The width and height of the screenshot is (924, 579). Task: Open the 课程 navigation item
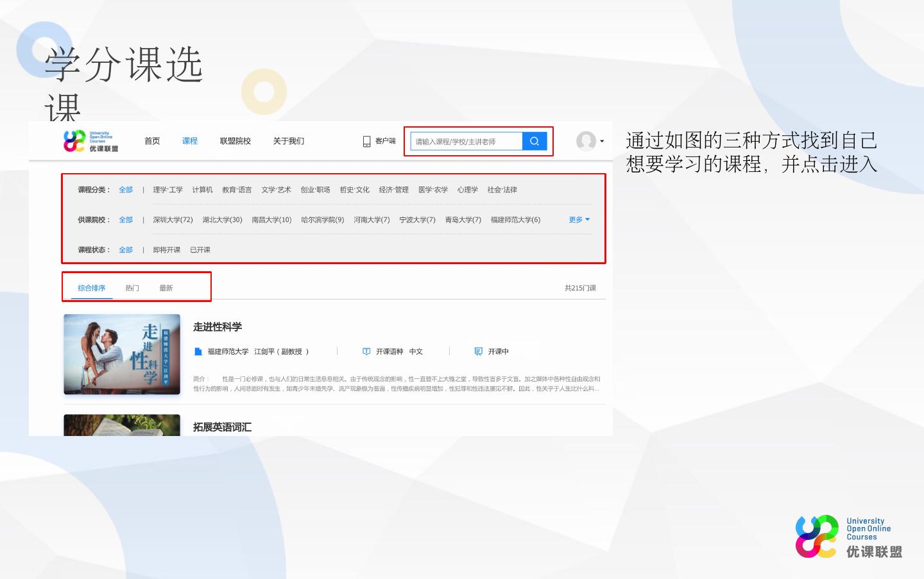(x=190, y=141)
